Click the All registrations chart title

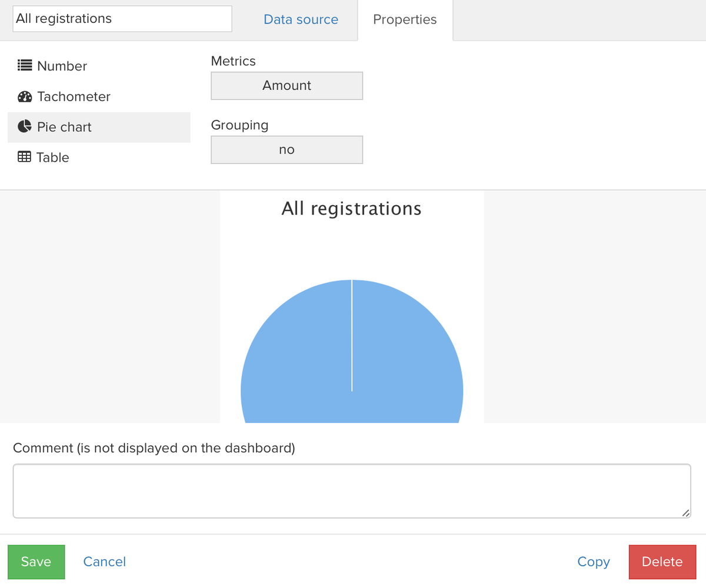[352, 209]
